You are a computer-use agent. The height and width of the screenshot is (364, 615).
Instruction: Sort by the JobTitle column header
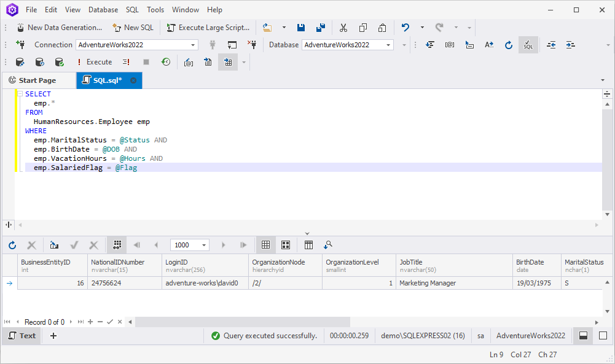[454, 265]
